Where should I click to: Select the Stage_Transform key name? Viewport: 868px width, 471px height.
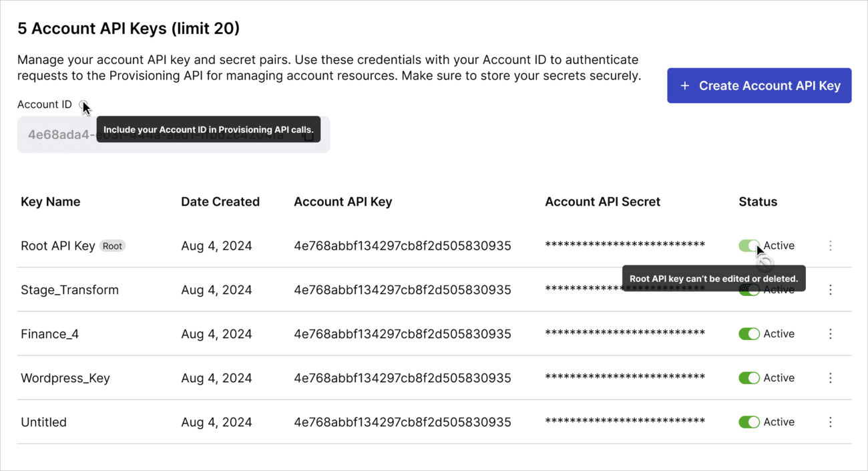tap(70, 290)
